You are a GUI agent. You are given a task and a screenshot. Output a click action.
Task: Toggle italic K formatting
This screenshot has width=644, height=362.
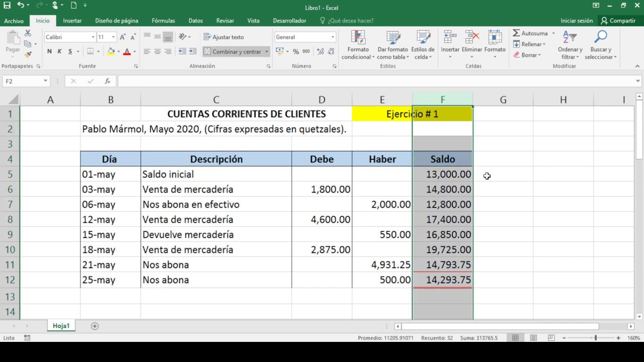59,51
